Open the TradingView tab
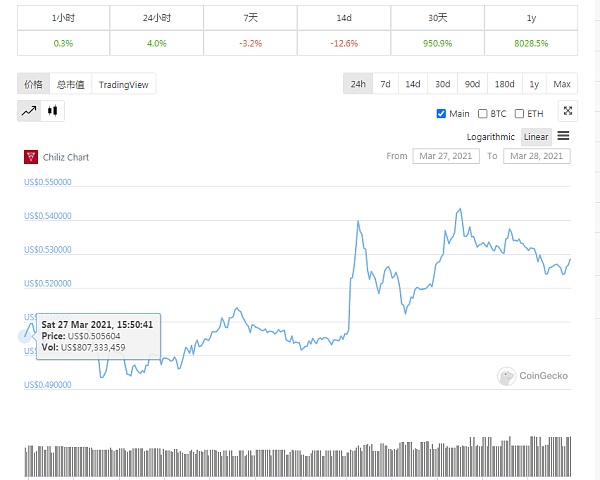This screenshot has width=600, height=480. (124, 85)
